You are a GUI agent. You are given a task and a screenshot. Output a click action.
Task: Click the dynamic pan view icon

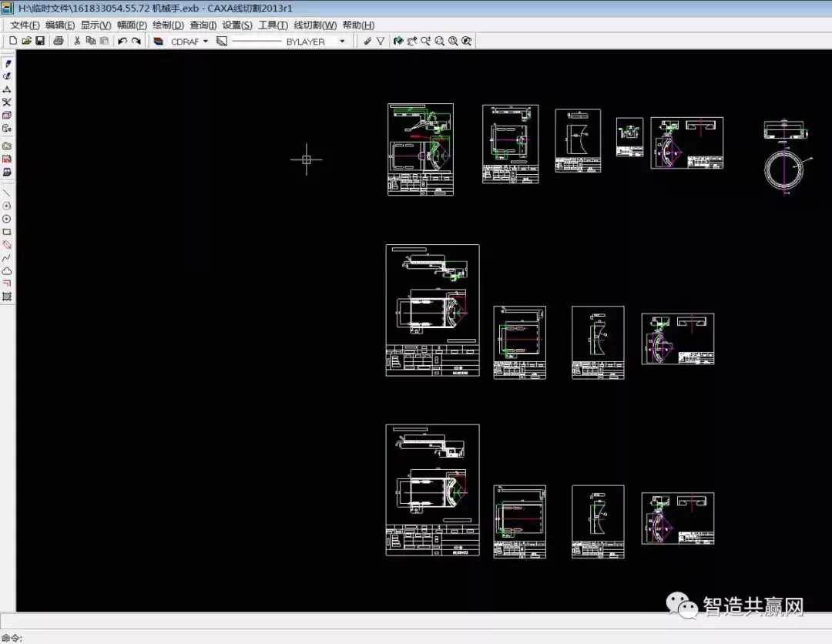(411, 41)
